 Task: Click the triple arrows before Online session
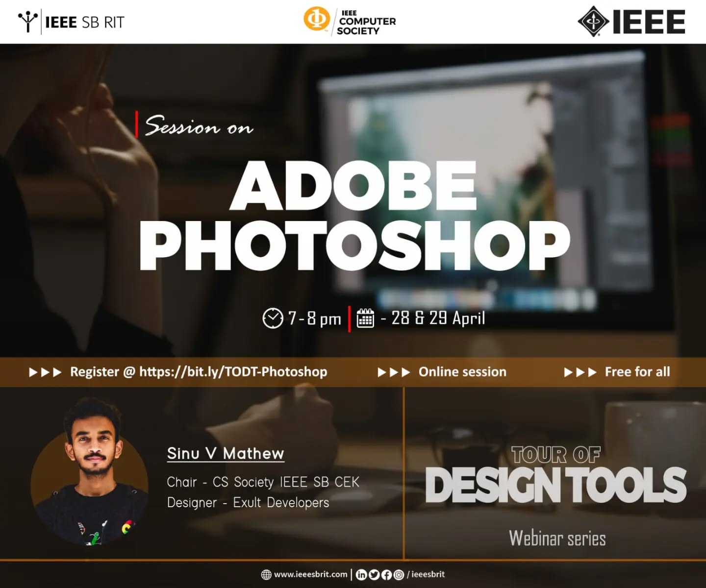[393, 372]
